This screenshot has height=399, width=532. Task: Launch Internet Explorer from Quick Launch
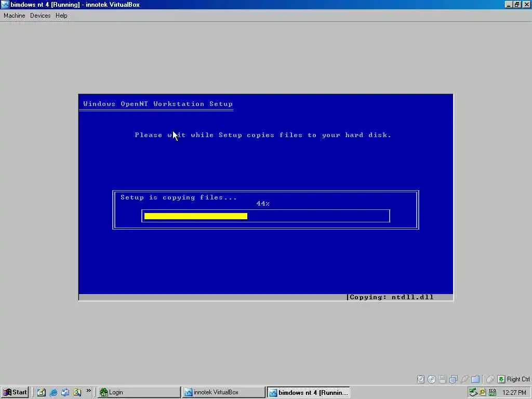point(54,393)
